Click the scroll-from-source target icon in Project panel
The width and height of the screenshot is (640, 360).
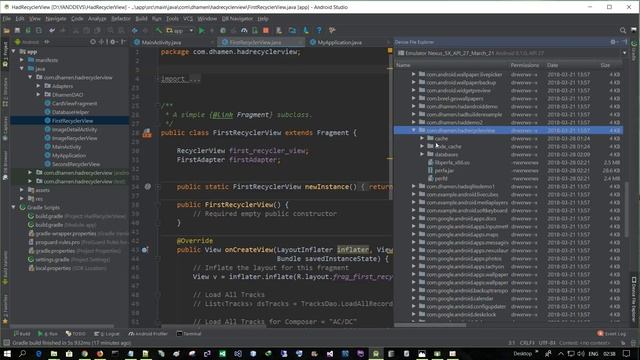click(93, 42)
